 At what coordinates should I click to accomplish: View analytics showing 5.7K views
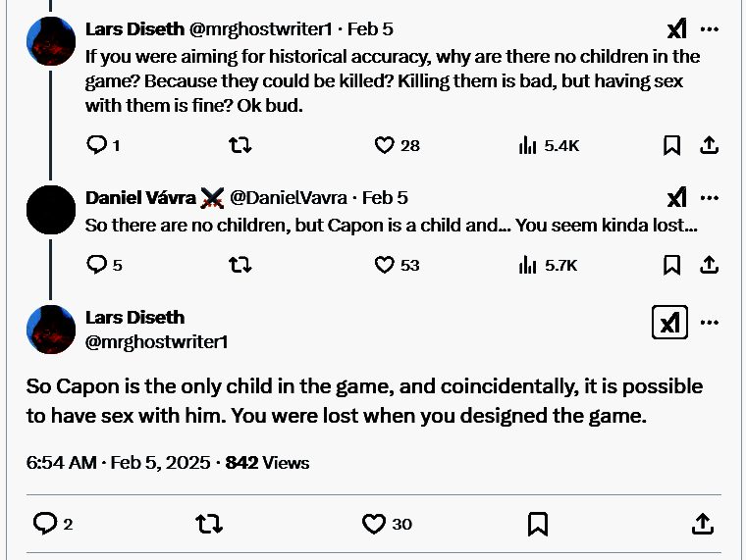pos(527,264)
